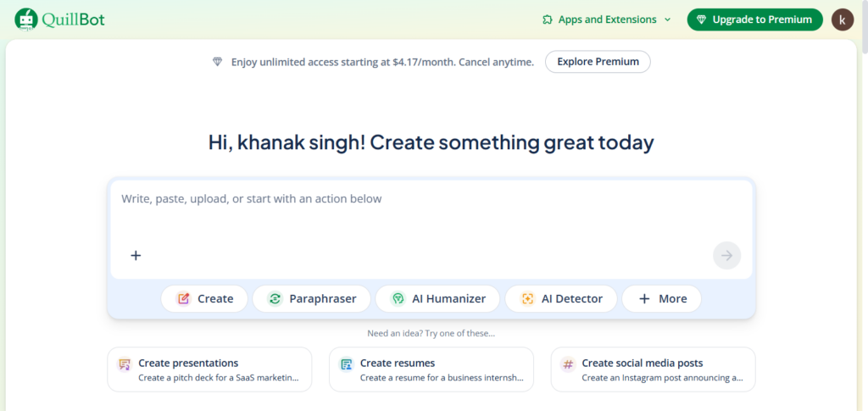The height and width of the screenshot is (411, 868).
Task: Click the puzzle-piece Apps and Extensions icon
Action: 548,19
